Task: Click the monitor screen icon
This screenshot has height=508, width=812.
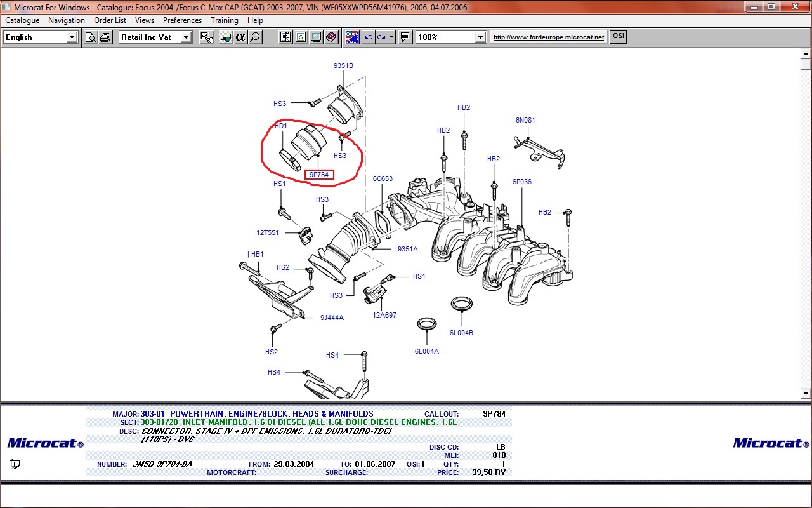Action: (x=316, y=37)
